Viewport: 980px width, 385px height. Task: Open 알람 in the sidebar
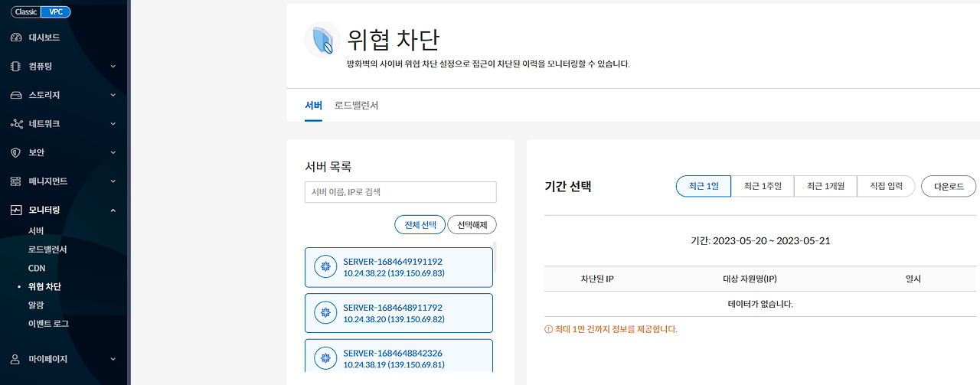pos(36,305)
